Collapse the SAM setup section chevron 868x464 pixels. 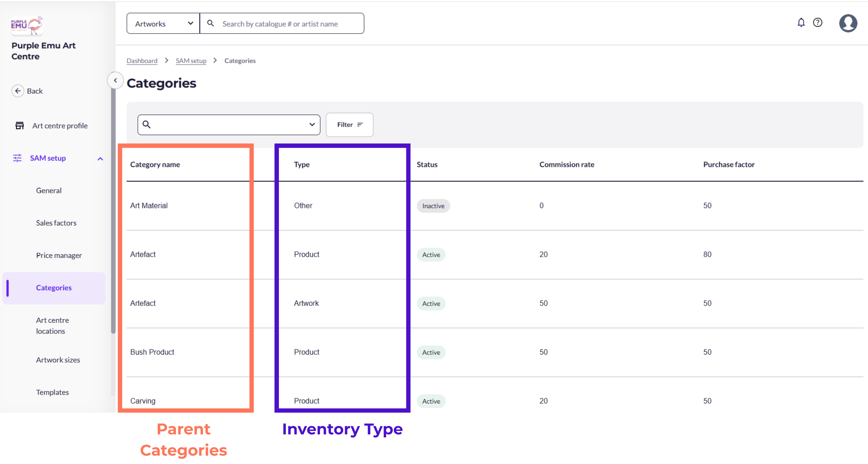pyautogui.click(x=100, y=159)
